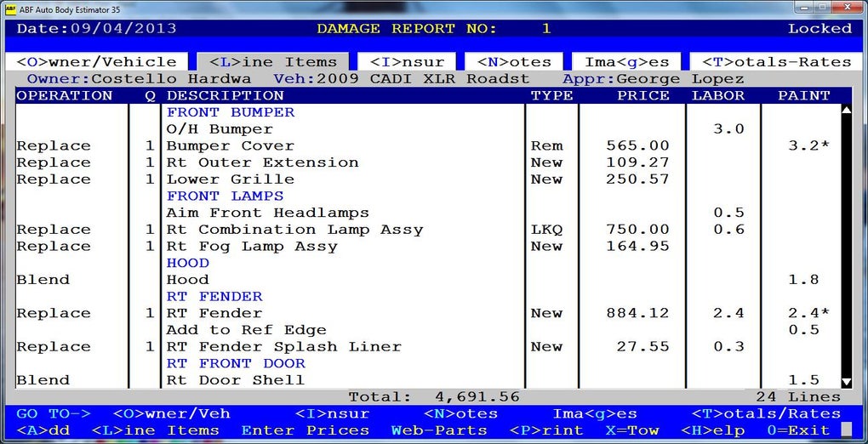868x444 pixels.
Task: Select the TYPE column header
Action: [x=552, y=96]
